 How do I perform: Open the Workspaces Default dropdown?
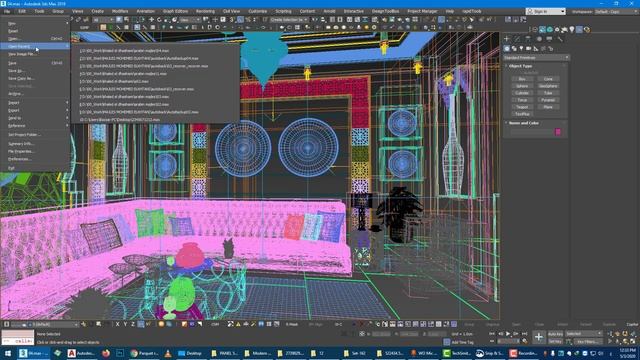[616, 11]
